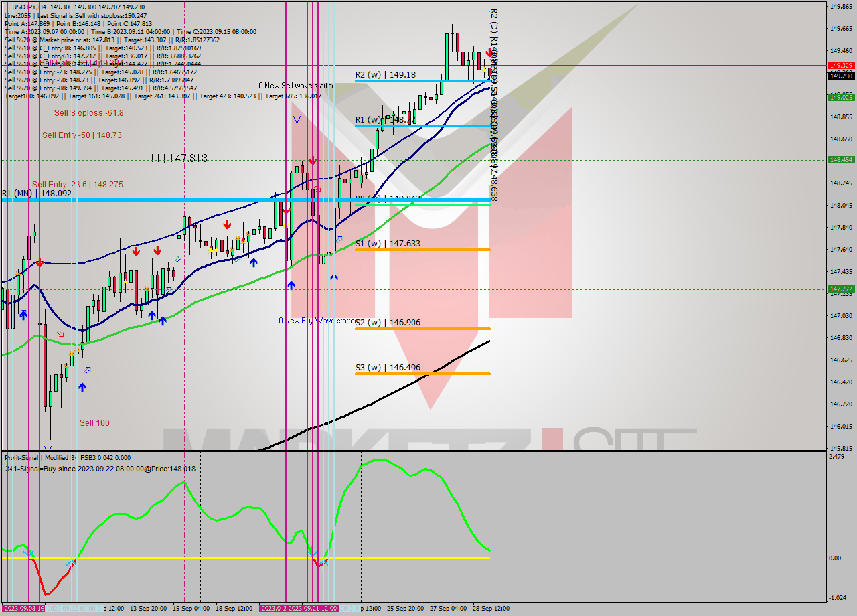Image resolution: width=857 pixels, height=616 pixels.
Task: Click the '15 Sep 04:00' time axis label
Action: coord(191,609)
